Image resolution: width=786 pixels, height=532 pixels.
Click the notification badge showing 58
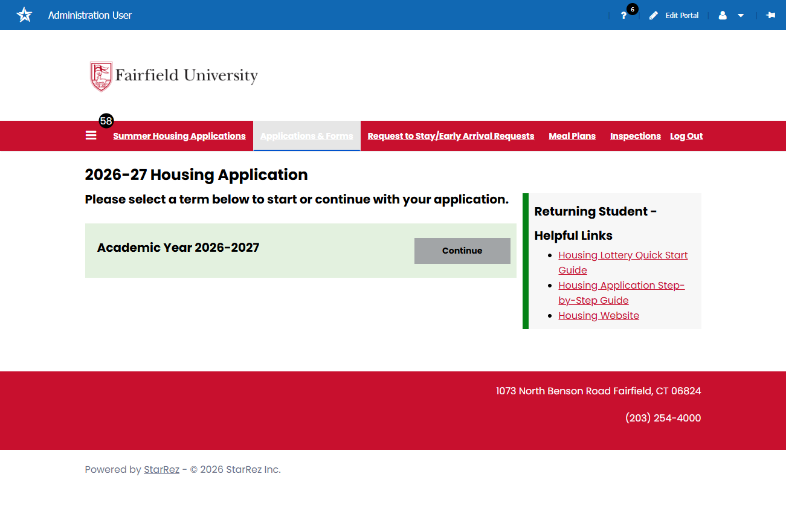click(106, 121)
